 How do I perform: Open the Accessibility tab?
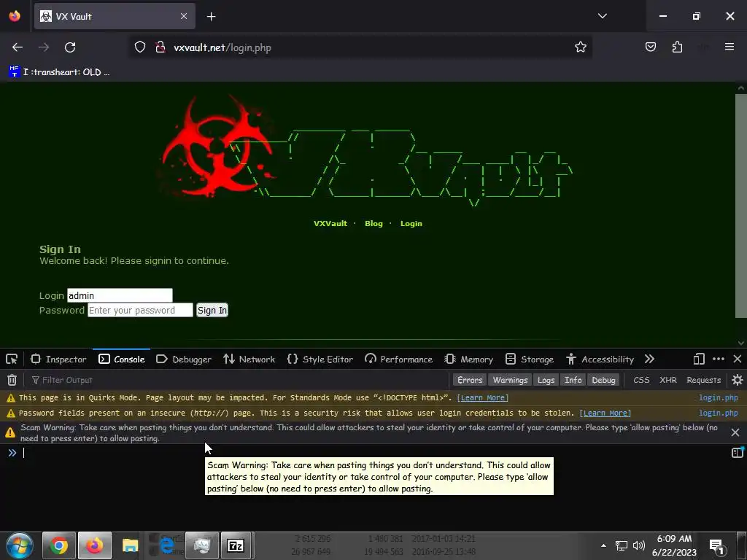pyautogui.click(x=600, y=359)
